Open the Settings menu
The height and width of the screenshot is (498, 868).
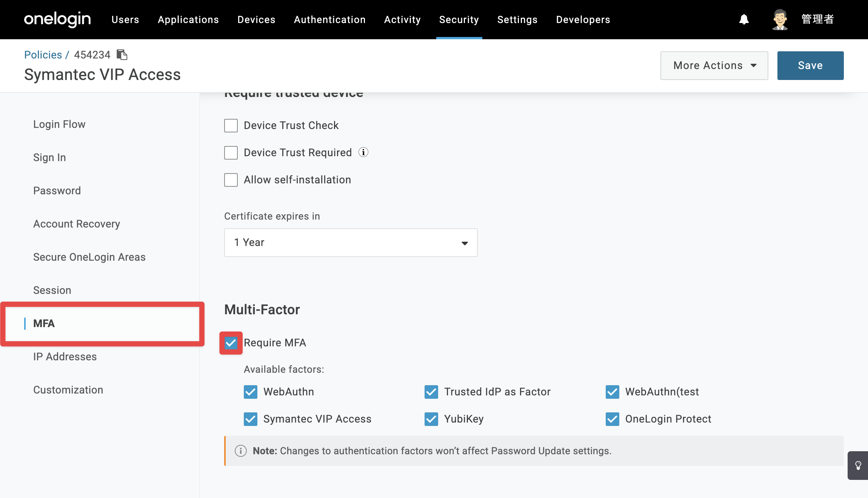pos(517,20)
